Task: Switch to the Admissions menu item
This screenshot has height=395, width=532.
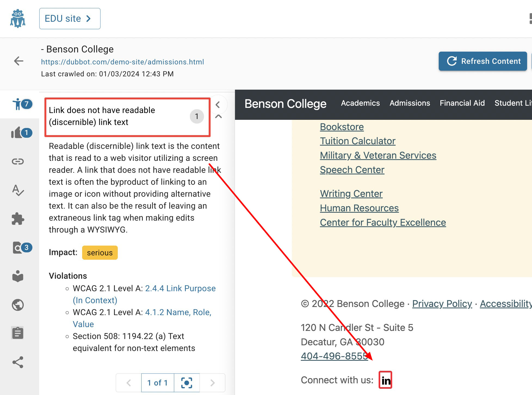Action: 410,103
